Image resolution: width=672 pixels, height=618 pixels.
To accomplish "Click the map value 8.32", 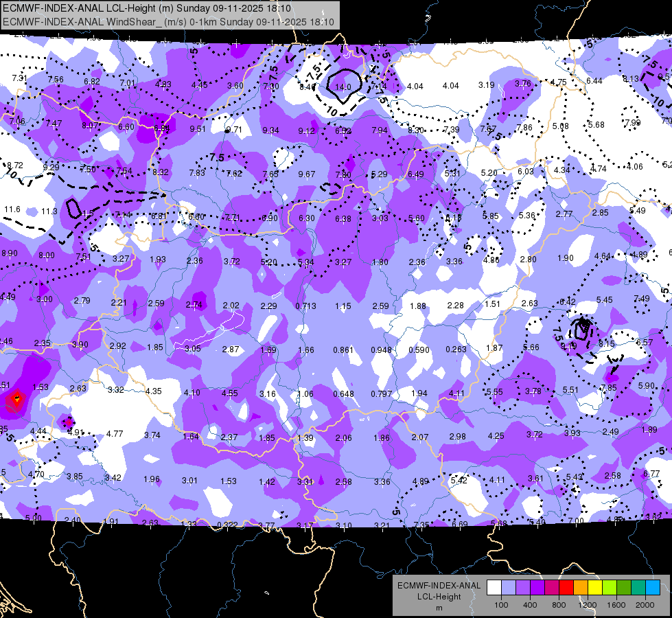I will 161,172.
